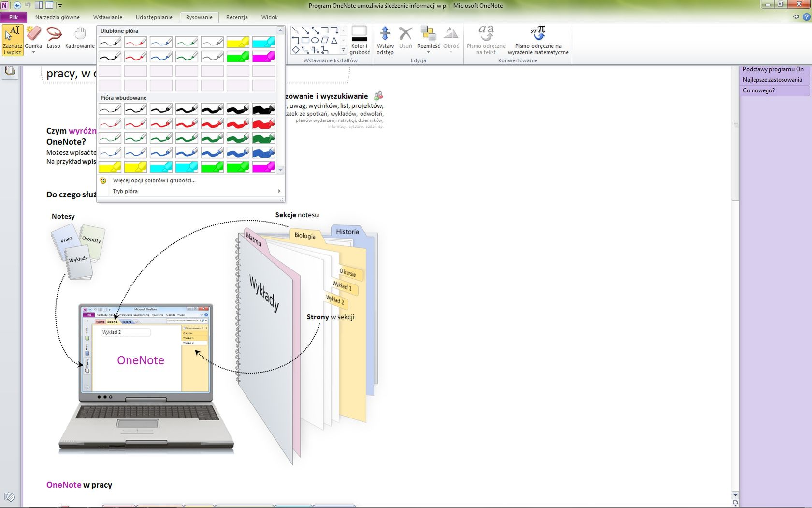
Task: Choose thickest black pen in Pióra wbudowane
Action: (x=263, y=109)
